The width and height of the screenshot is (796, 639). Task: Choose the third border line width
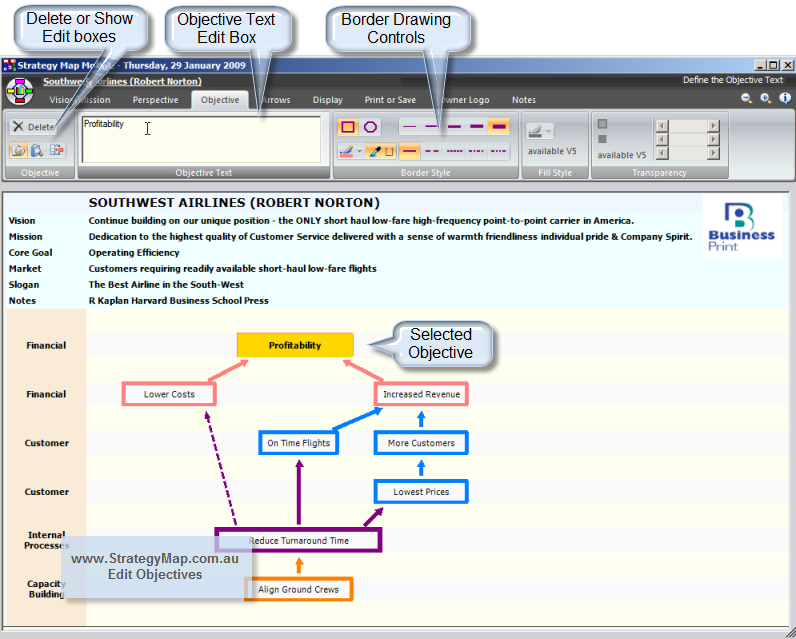[x=454, y=126]
